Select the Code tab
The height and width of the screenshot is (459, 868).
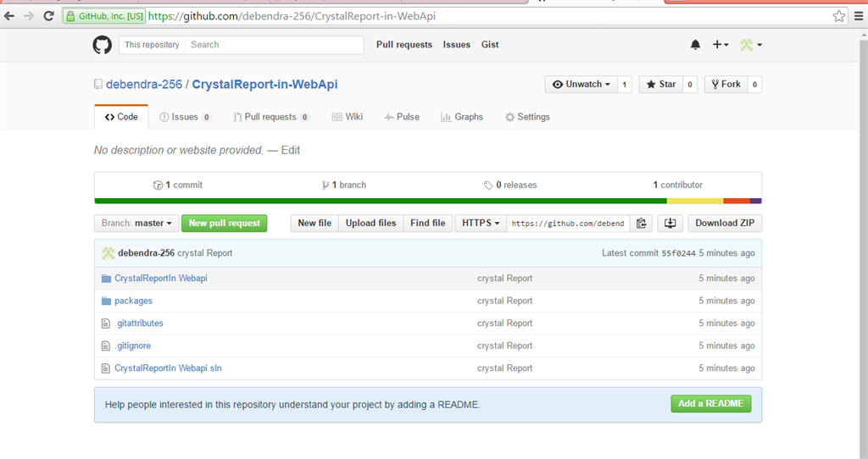click(x=121, y=117)
